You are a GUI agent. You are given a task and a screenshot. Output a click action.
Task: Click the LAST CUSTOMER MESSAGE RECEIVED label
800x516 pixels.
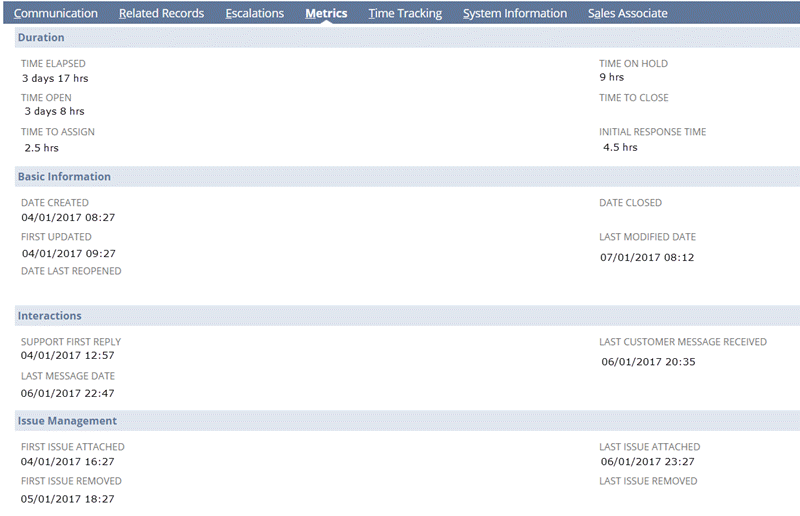(x=683, y=341)
